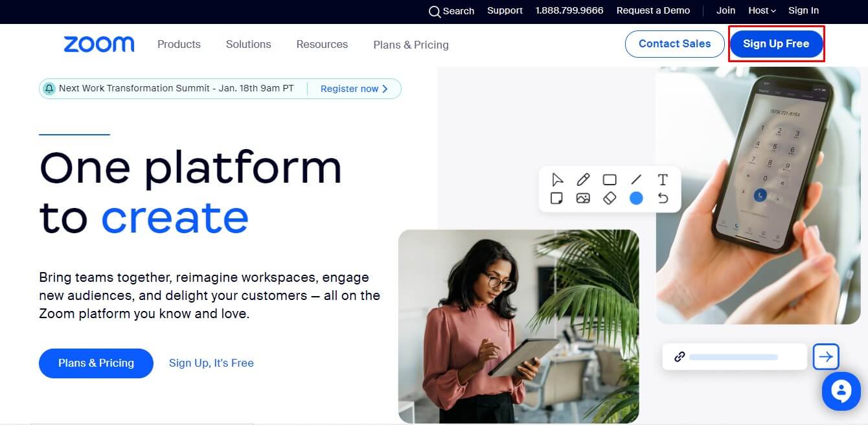
Task: Click the phone number 1.888.799.9666
Action: click(569, 10)
